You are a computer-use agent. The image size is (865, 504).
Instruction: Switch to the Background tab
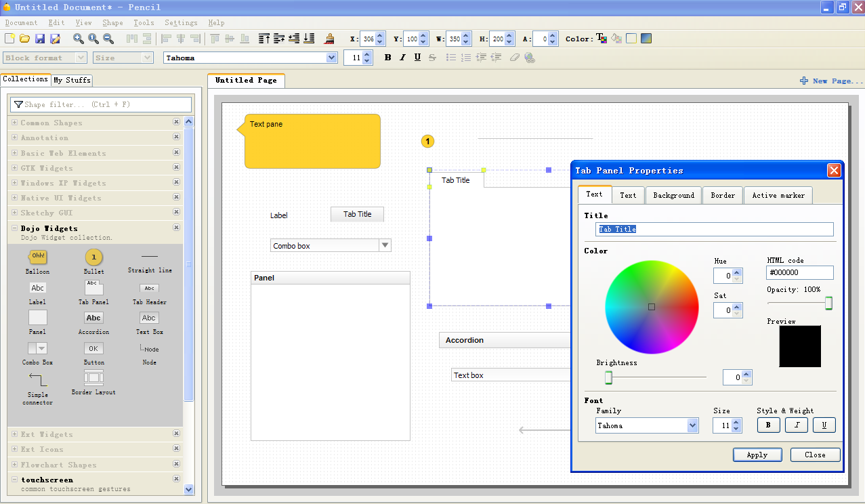pyautogui.click(x=673, y=195)
